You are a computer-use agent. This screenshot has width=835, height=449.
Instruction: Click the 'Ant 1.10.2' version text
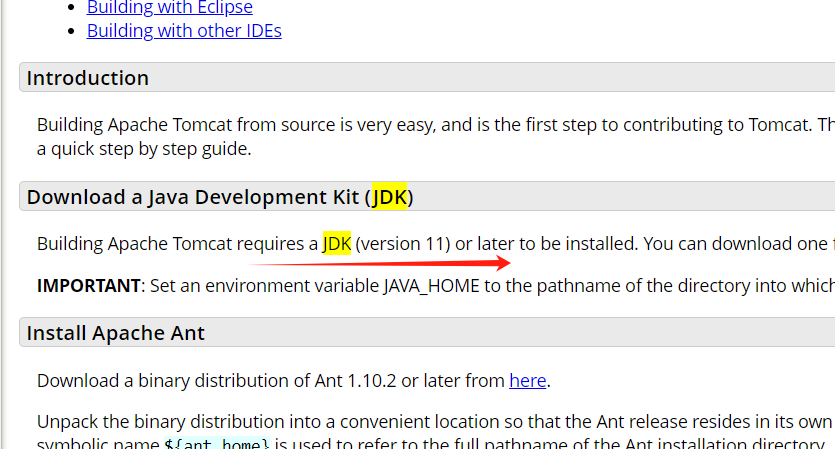[x=355, y=380]
